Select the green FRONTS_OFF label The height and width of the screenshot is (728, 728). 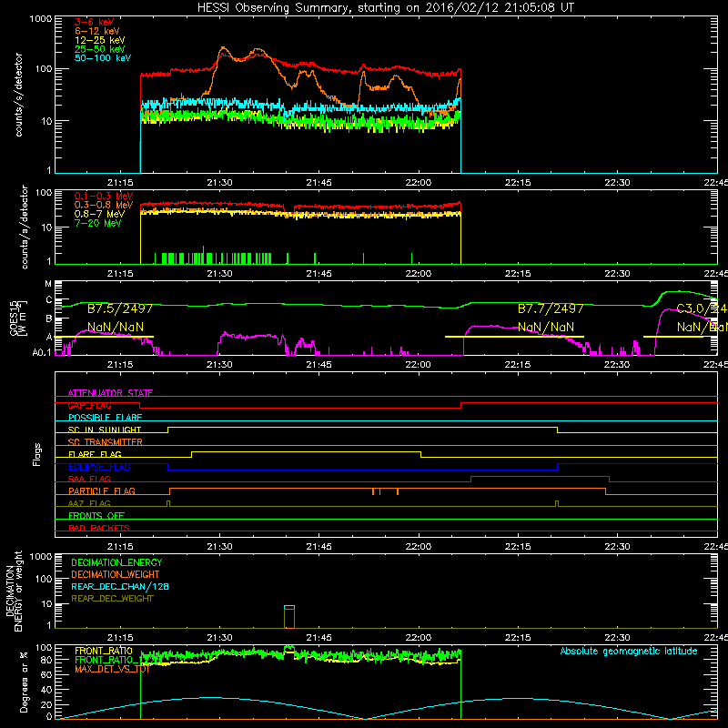pos(96,516)
